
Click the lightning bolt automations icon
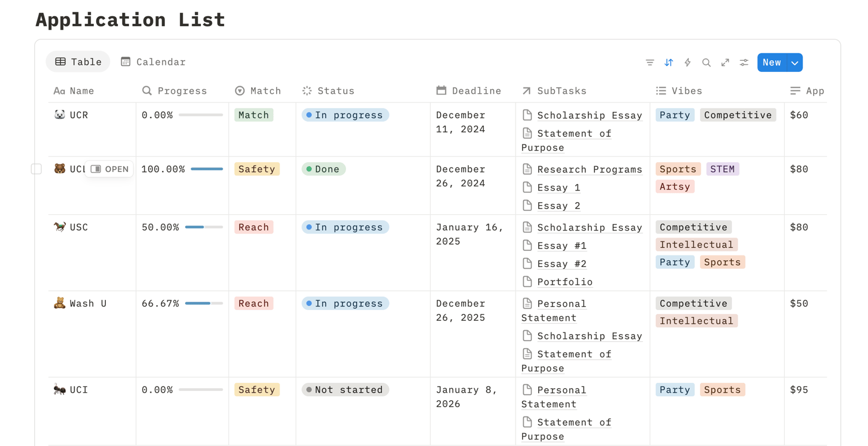click(x=687, y=63)
